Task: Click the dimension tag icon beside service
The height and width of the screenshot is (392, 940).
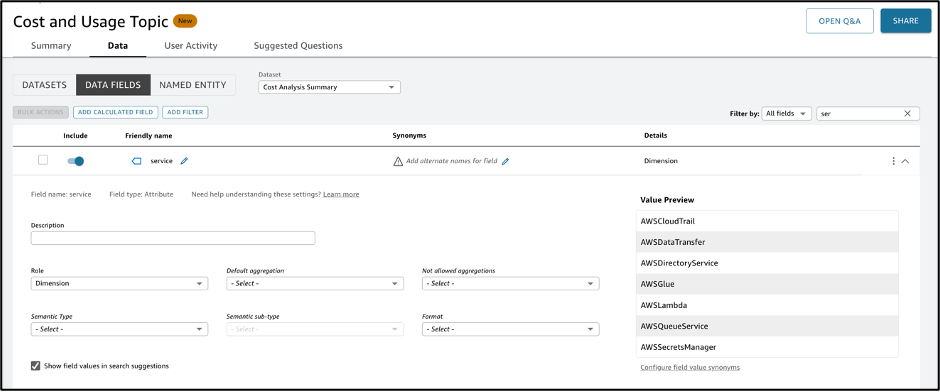Action: tap(136, 161)
